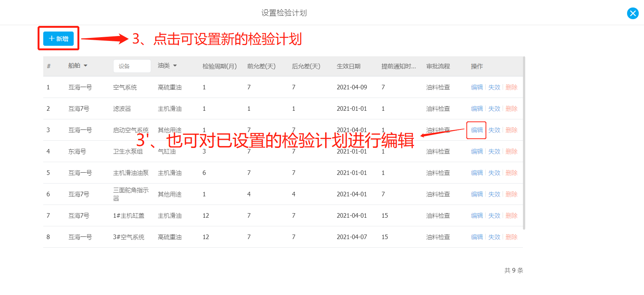Select the 2021-04-09 date cell
The height and width of the screenshot is (295, 644).
(352, 87)
